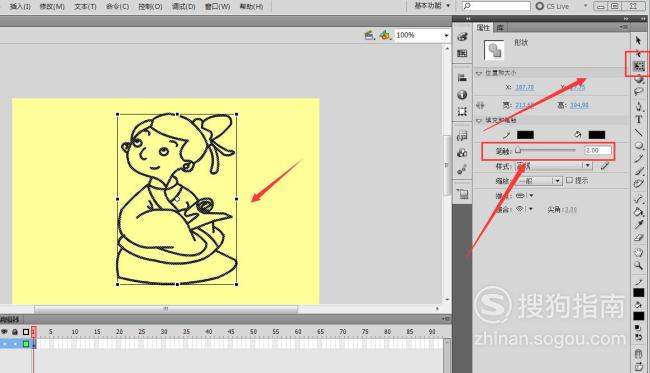
Task: Open the 窗口(W) menu
Action: 217,7
